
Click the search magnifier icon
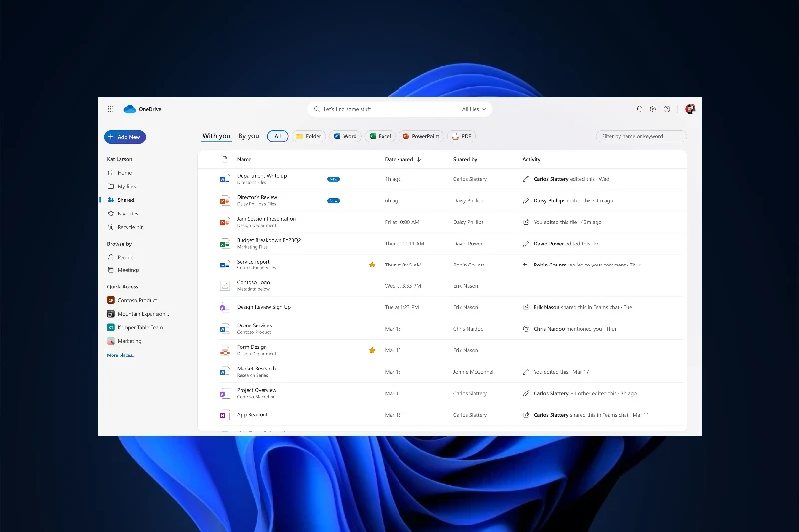tap(316, 109)
